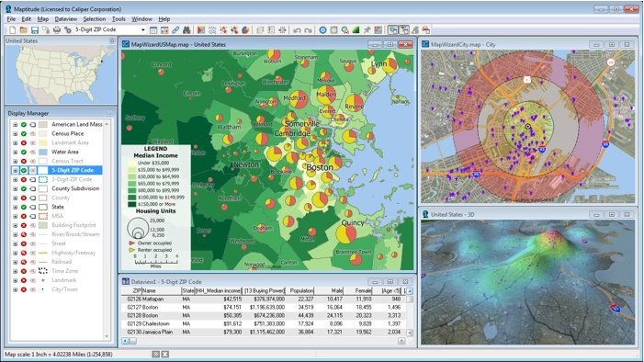The width and height of the screenshot is (644, 362).
Task: Click the Print toolbar icon
Action: point(57,30)
